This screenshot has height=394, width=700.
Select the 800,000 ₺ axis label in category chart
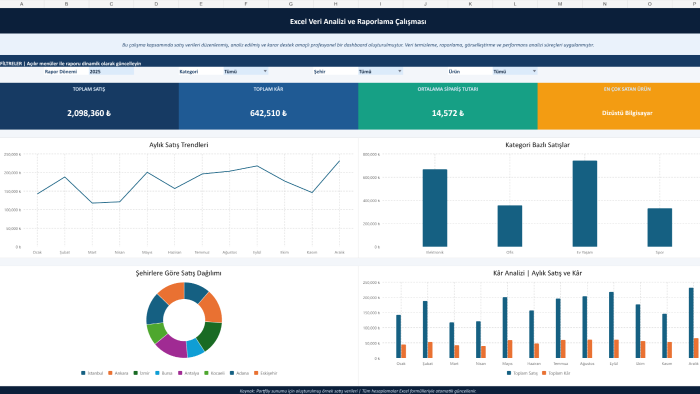coord(371,154)
